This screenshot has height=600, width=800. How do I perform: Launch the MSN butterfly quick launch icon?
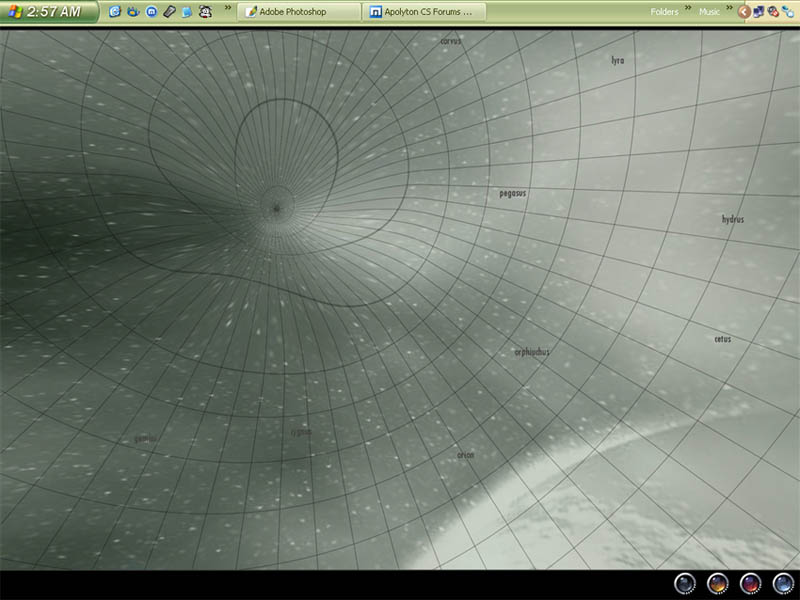click(132, 12)
